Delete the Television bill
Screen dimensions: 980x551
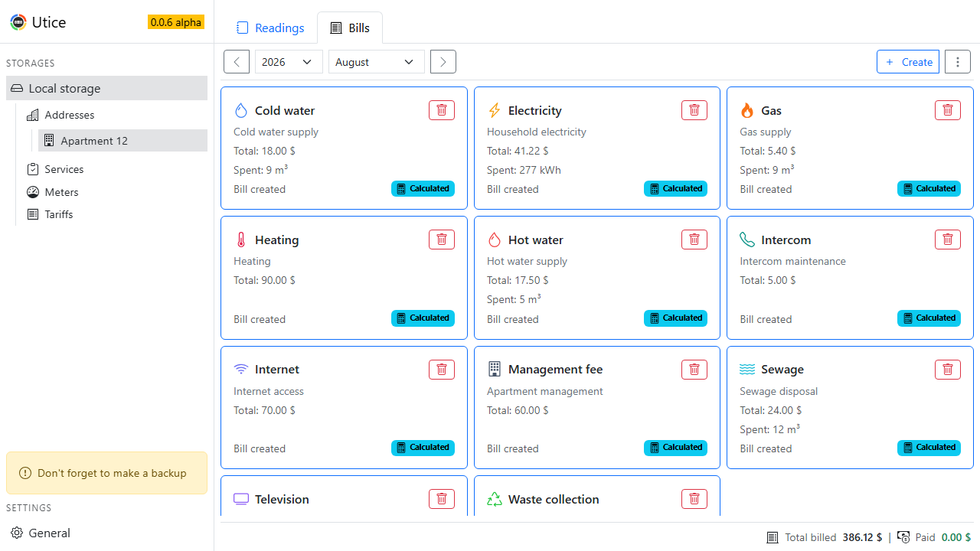pyautogui.click(x=442, y=499)
